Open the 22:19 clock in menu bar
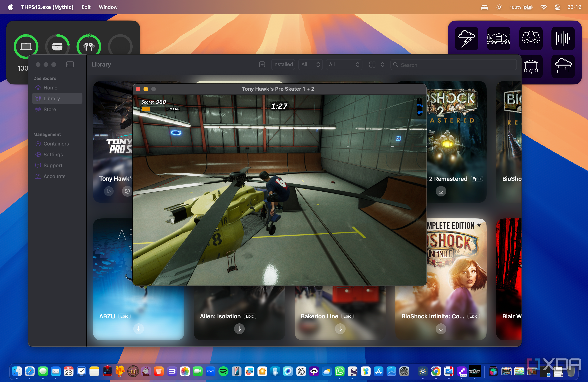Image resolution: width=588 pixels, height=382 pixels. [574, 7]
